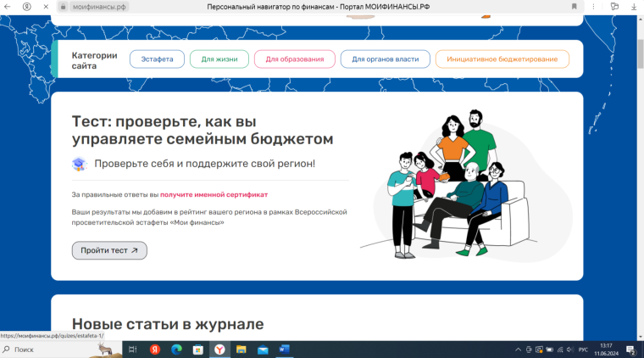
Task: Click the family on sofa illustration
Action: click(x=466, y=185)
